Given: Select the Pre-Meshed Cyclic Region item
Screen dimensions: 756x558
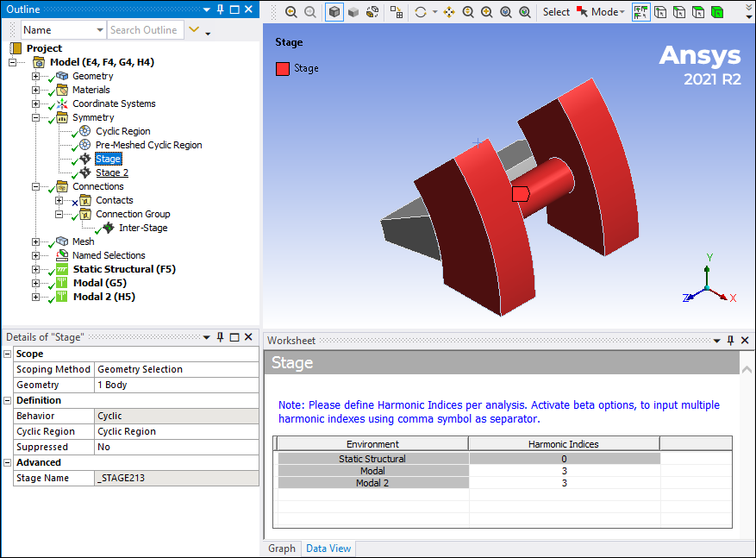Looking at the screenshot, I should 148,145.
